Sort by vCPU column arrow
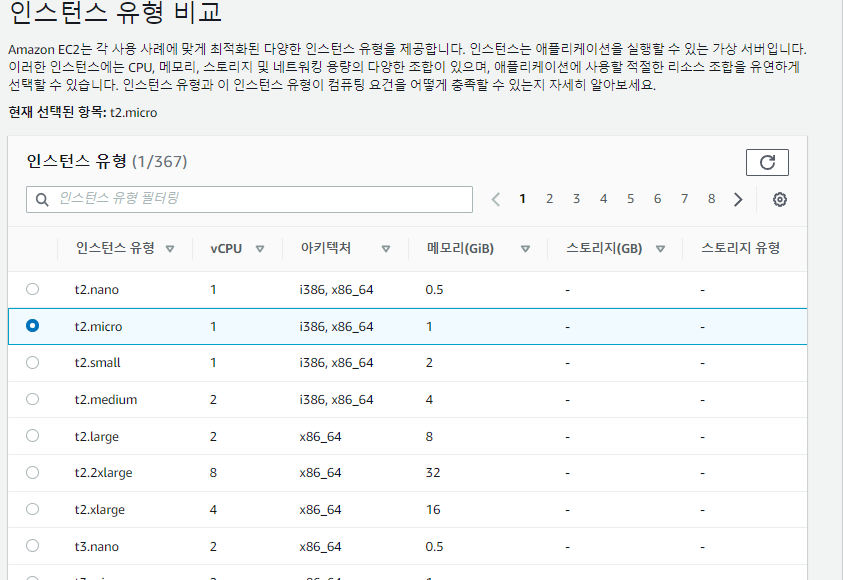This screenshot has width=843, height=580. [260, 249]
